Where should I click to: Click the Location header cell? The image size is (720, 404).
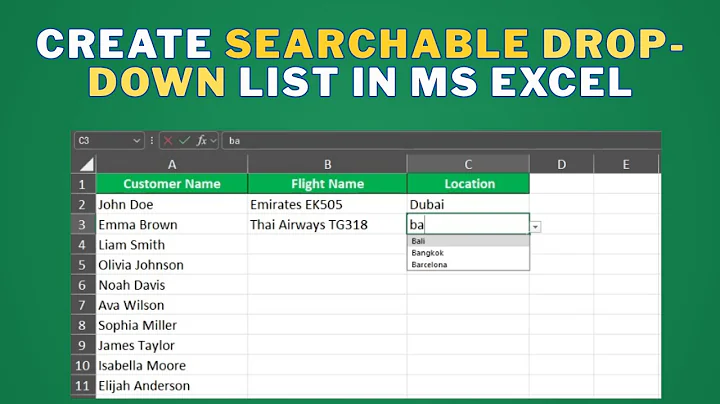pos(468,184)
